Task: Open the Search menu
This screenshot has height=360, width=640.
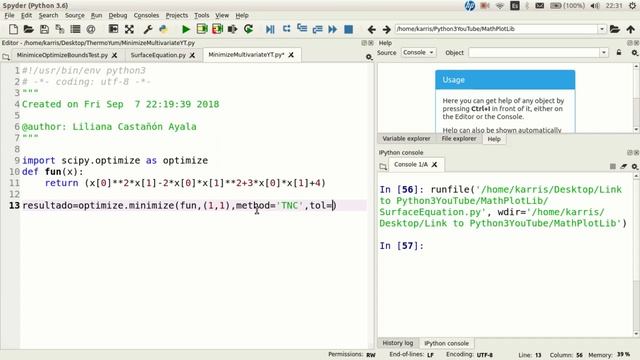Action: point(49,16)
